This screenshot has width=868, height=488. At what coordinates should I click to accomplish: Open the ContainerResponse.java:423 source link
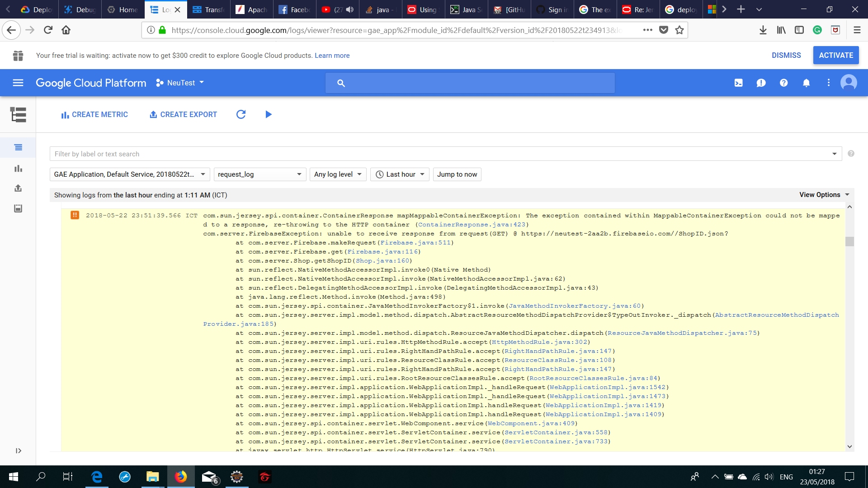point(472,225)
